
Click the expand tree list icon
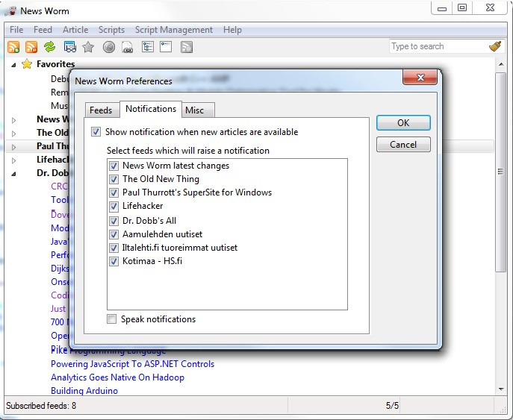coord(148,47)
